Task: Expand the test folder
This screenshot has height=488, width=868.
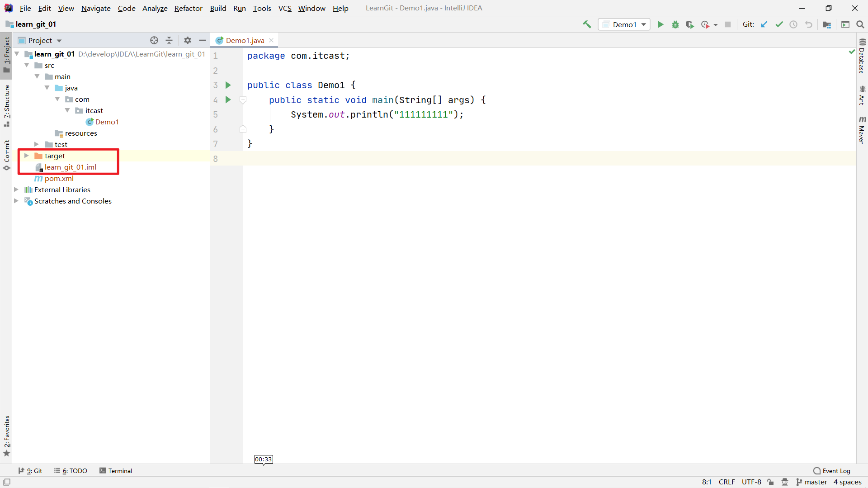Action: point(37,144)
